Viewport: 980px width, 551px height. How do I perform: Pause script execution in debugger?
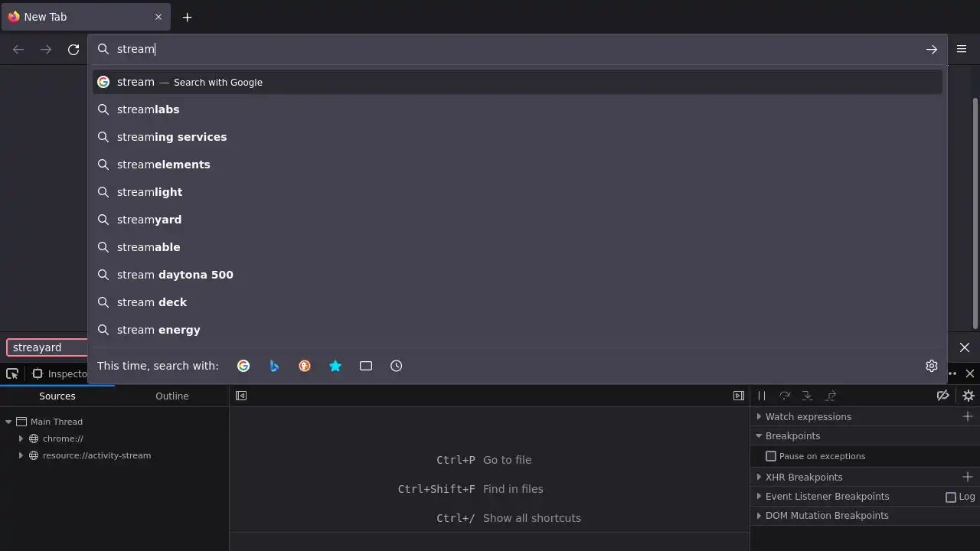pos(762,396)
